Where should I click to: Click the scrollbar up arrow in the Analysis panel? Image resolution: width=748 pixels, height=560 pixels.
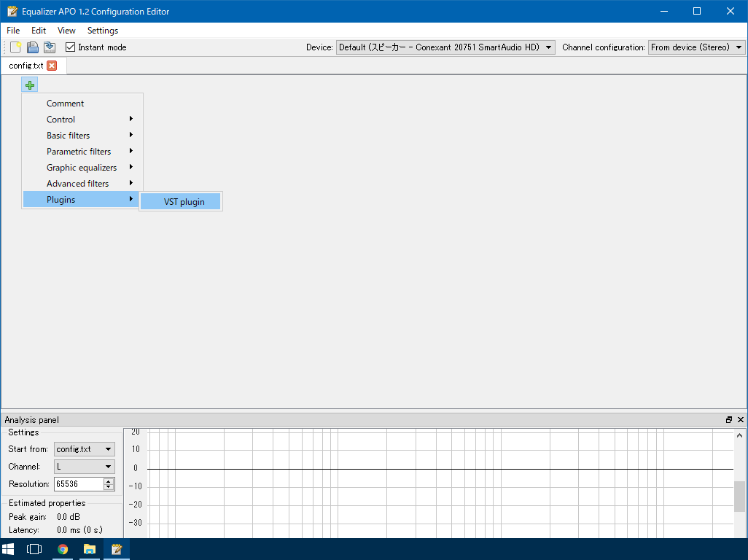(x=739, y=435)
